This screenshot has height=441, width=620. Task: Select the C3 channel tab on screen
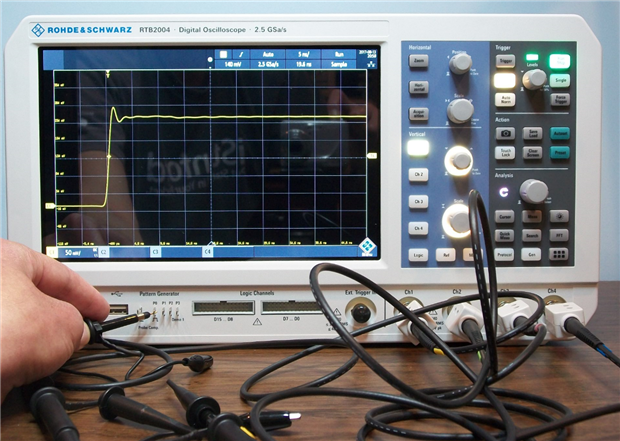[155, 252]
